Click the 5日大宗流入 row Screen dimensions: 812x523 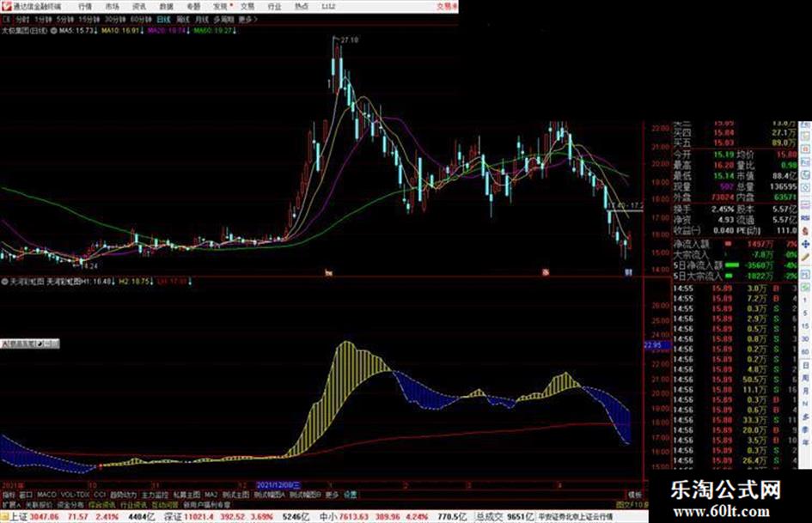pyautogui.click(x=735, y=276)
